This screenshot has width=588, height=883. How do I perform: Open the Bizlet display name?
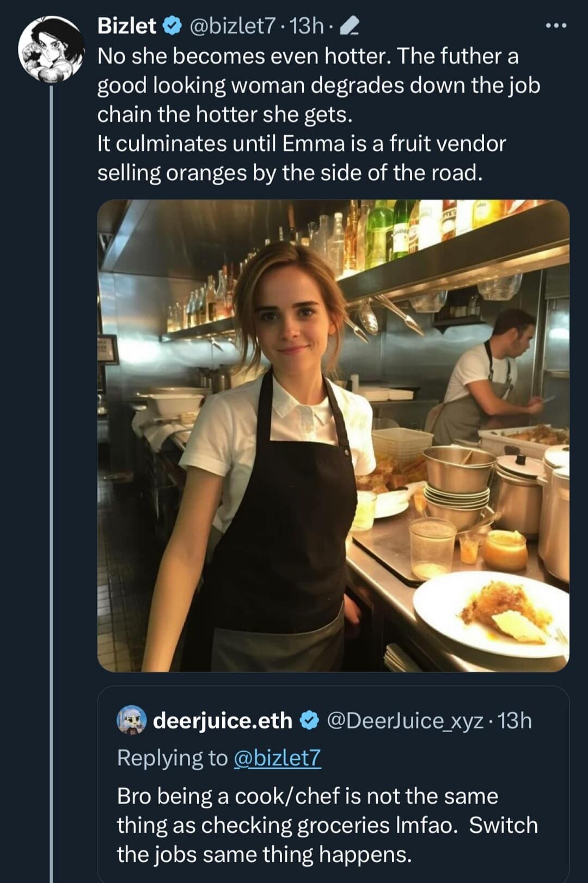(x=127, y=26)
